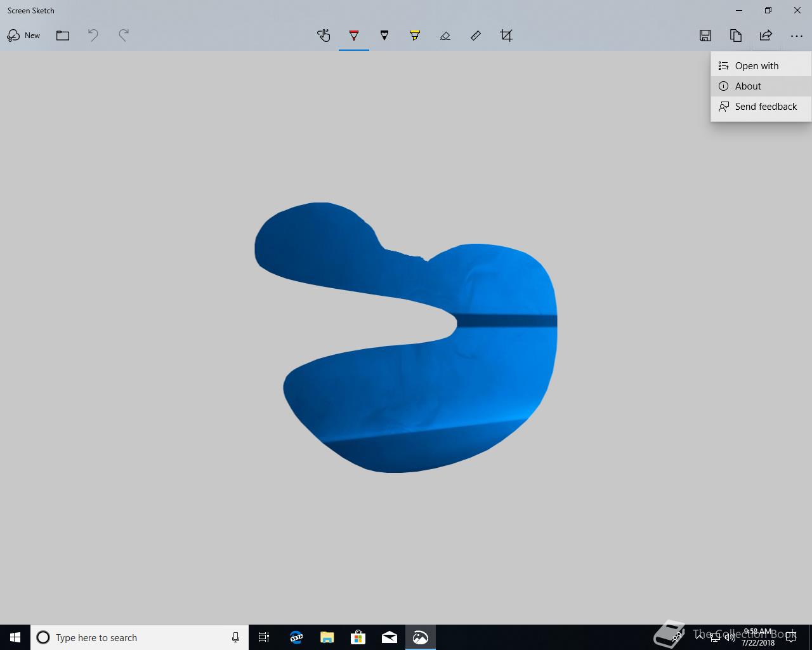Restore down the Screen Sketch window
This screenshot has width=812, height=650.
tap(768, 10)
